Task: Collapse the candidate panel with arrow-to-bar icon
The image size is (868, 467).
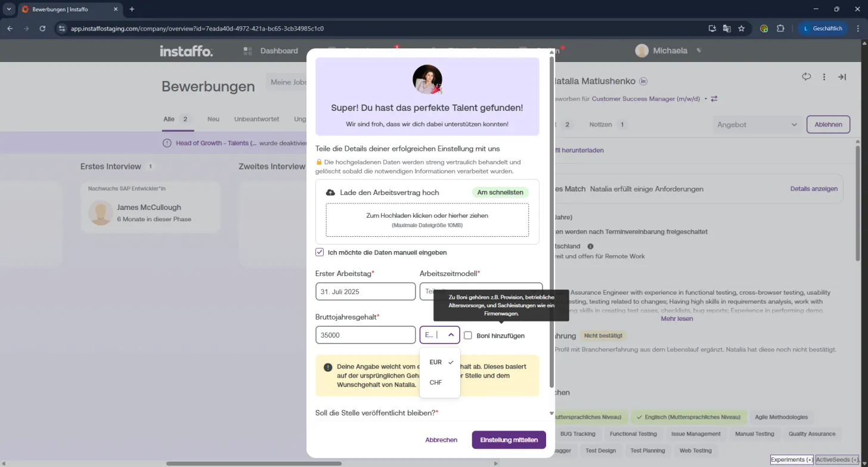Action: pyautogui.click(x=842, y=77)
